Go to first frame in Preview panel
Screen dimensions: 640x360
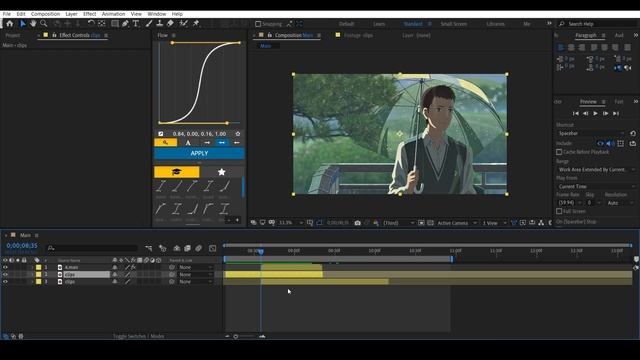coord(576,113)
